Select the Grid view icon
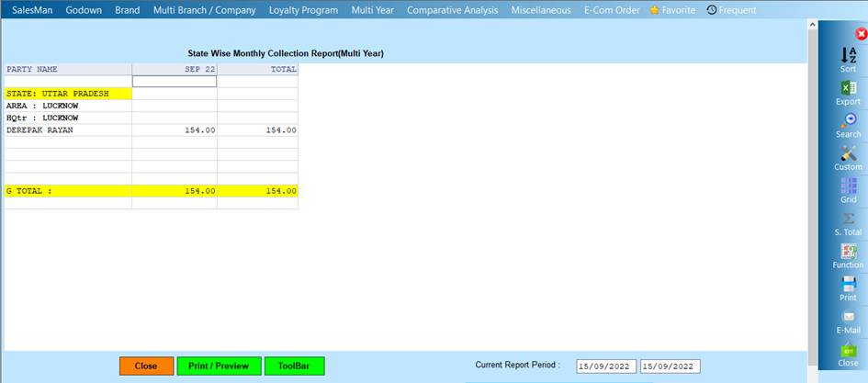868x383 pixels. [848, 186]
